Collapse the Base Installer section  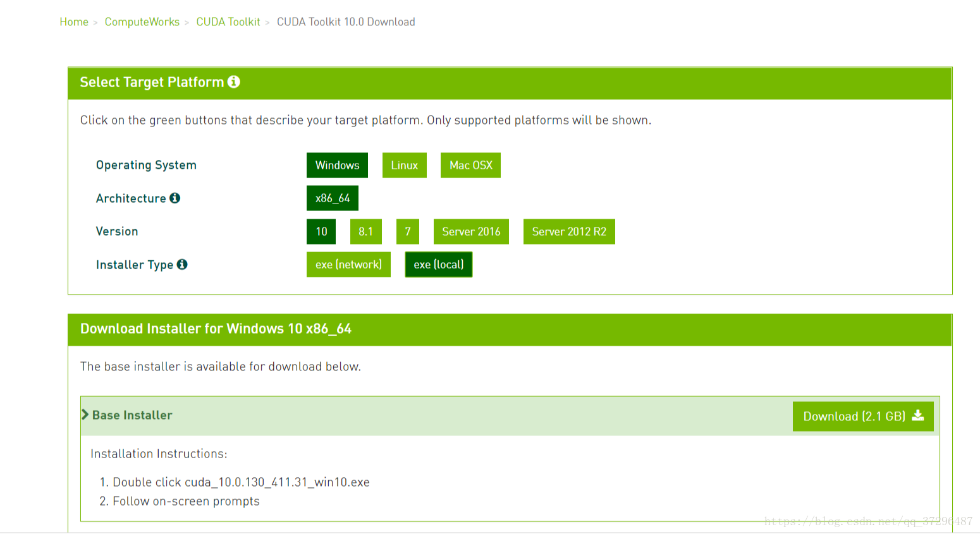(85, 415)
